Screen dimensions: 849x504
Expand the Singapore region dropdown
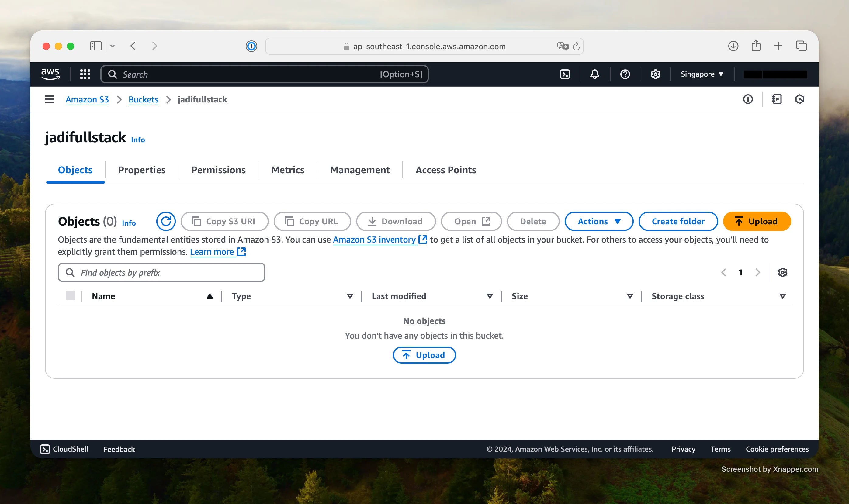[x=702, y=74]
